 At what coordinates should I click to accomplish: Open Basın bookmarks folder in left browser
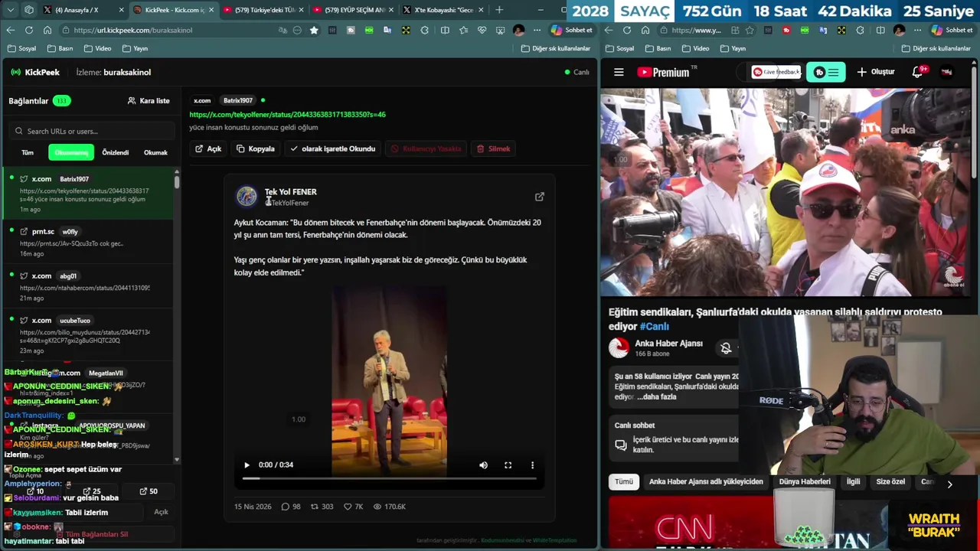[60, 48]
